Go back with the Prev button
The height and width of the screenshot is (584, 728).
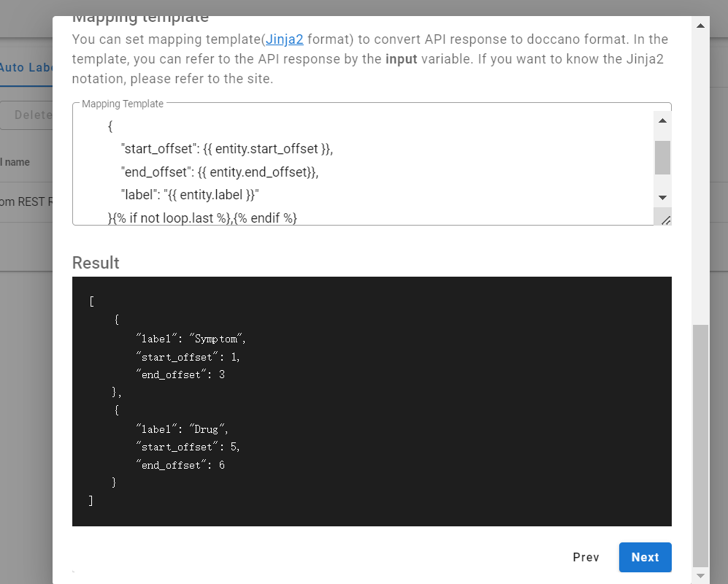coord(586,557)
